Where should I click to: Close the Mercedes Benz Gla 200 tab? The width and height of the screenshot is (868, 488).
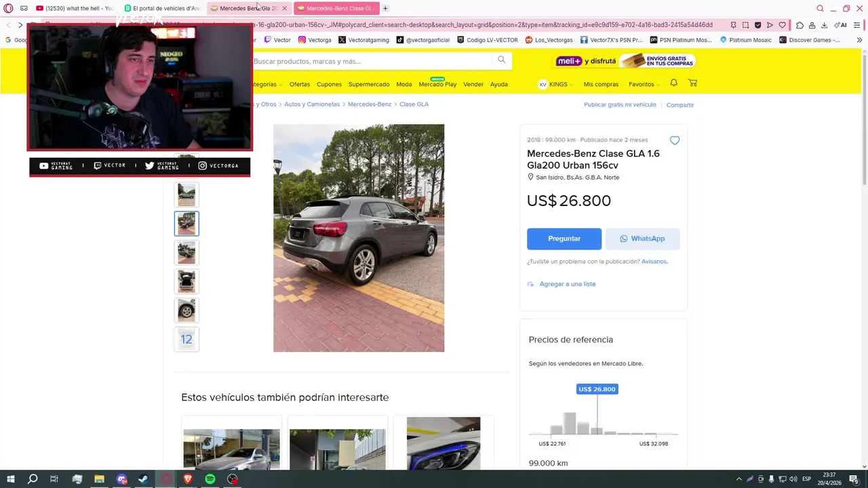[x=284, y=8]
